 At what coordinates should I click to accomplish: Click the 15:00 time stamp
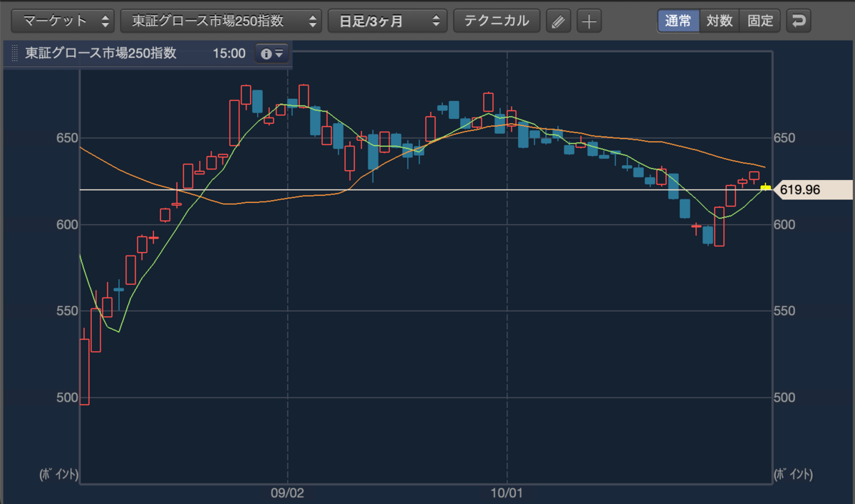tap(229, 53)
